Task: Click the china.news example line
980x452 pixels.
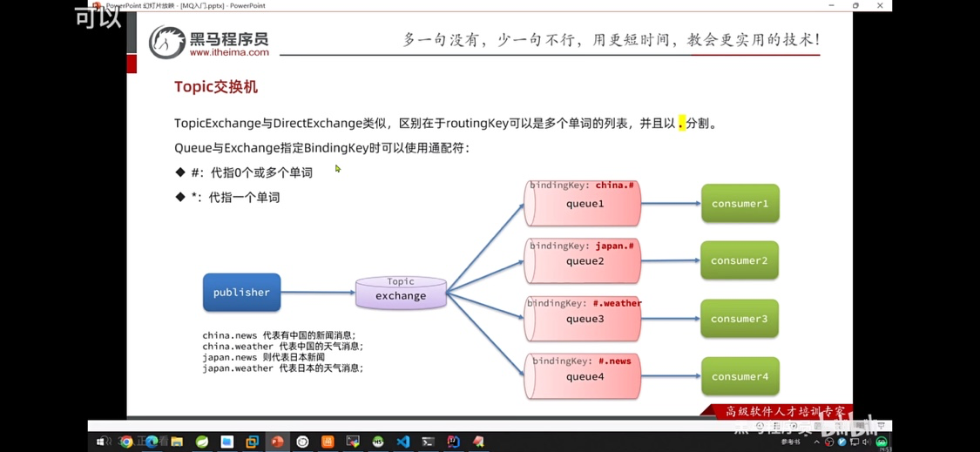Action: 279,335
